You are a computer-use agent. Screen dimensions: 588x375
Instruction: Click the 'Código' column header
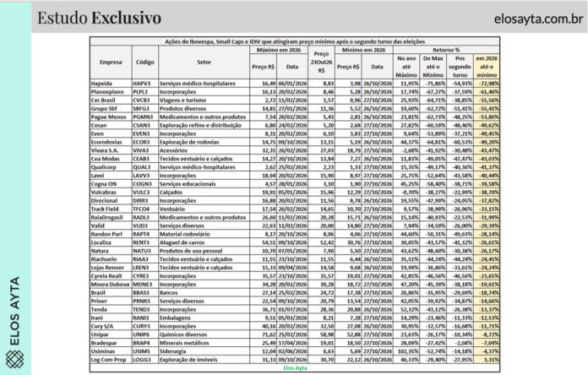click(x=145, y=62)
